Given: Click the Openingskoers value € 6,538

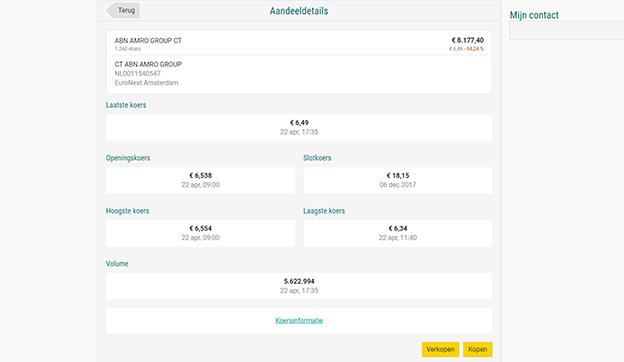Looking at the screenshot, I should point(201,175).
